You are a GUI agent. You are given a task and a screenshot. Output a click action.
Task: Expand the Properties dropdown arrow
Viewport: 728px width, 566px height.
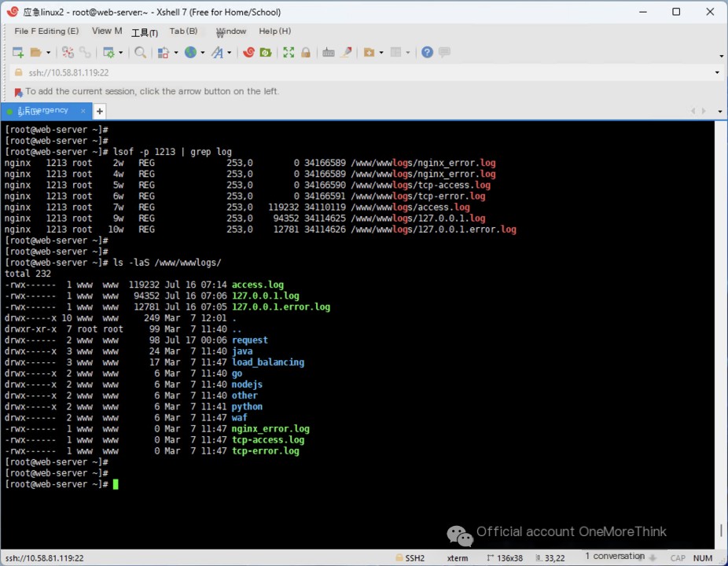pos(121,53)
